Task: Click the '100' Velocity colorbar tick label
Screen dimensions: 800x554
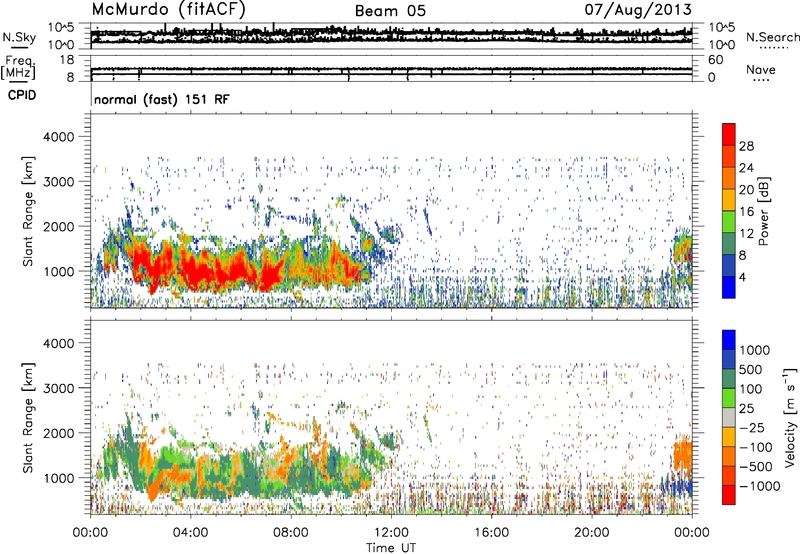Action: point(751,389)
